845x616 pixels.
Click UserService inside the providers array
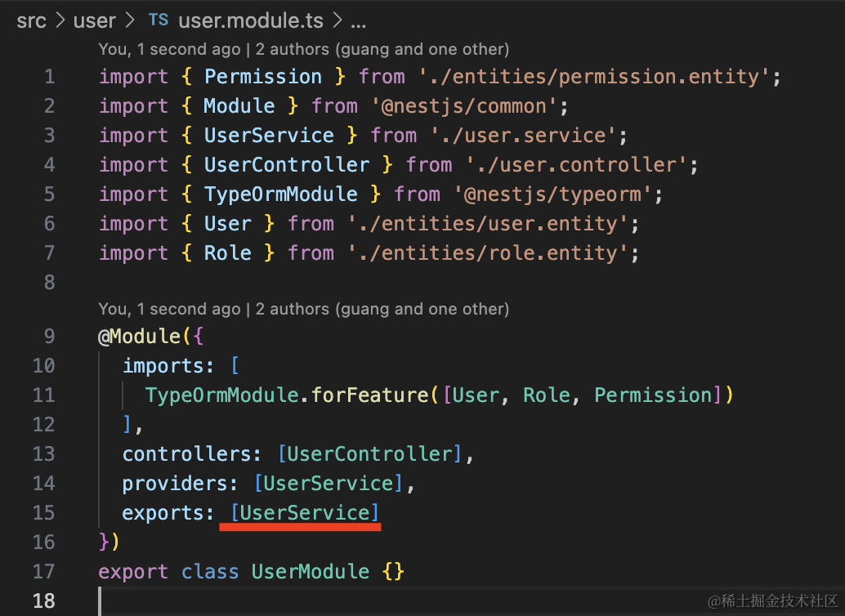tap(329, 483)
